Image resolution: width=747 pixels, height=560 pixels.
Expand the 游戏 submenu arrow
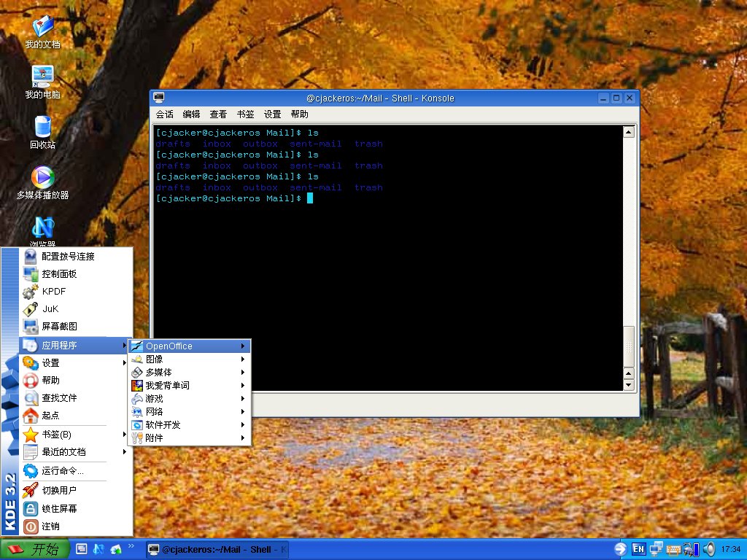pos(242,399)
